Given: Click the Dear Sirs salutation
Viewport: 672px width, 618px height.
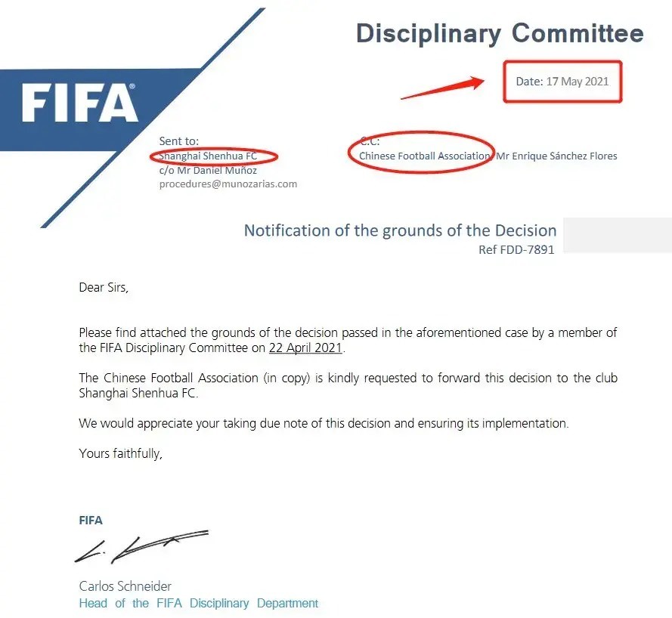Looking at the screenshot, I should click(x=104, y=287).
